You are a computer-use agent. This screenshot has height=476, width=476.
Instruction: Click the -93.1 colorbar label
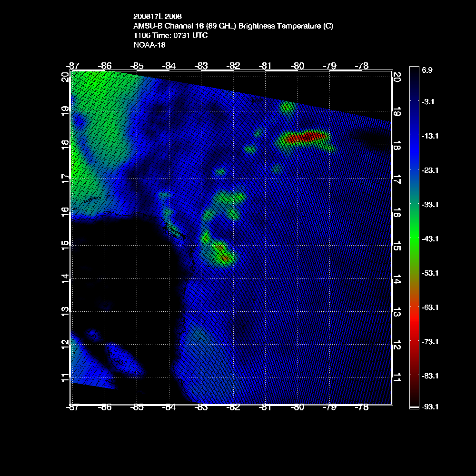pyautogui.click(x=430, y=407)
